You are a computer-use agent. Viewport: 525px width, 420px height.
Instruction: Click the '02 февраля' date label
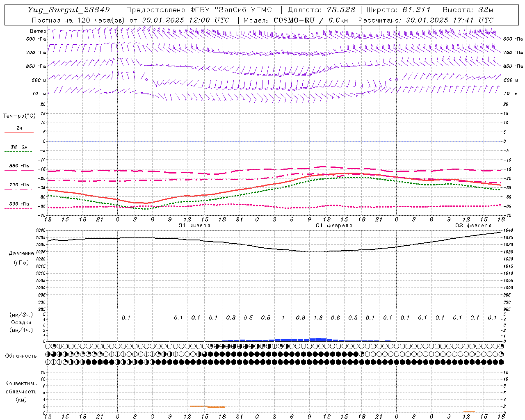point(473,226)
